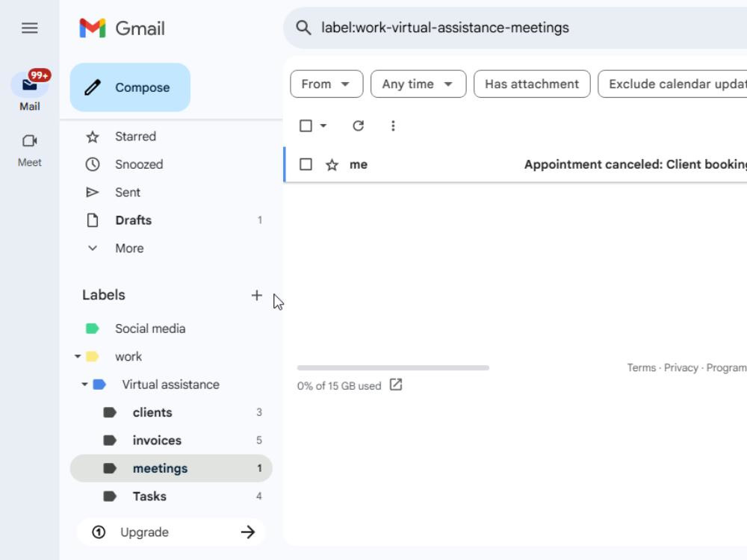Viewport: 747px width, 560px height.
Task: Open the clients label
Action: (x=172, y=412)
